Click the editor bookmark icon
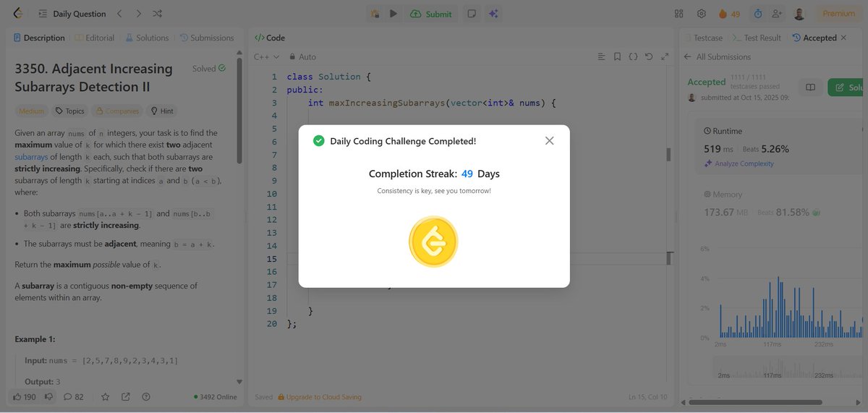 click(x=617, y=56)
